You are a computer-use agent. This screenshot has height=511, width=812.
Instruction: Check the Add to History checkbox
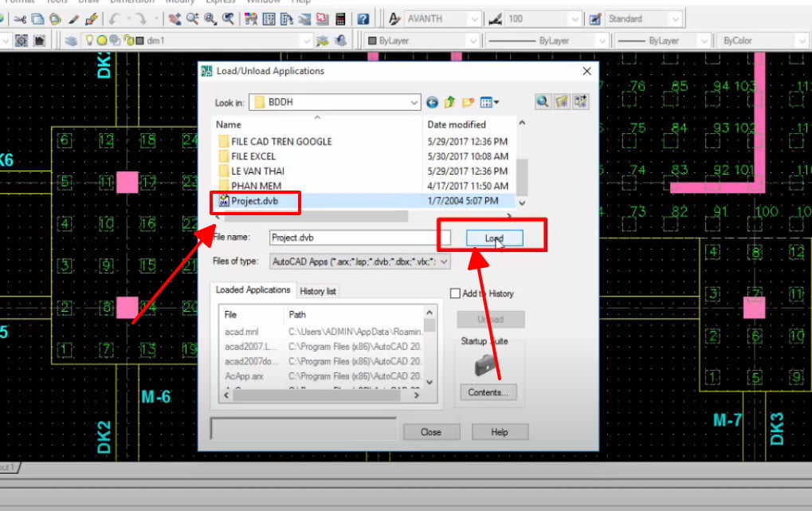point(455,293)
